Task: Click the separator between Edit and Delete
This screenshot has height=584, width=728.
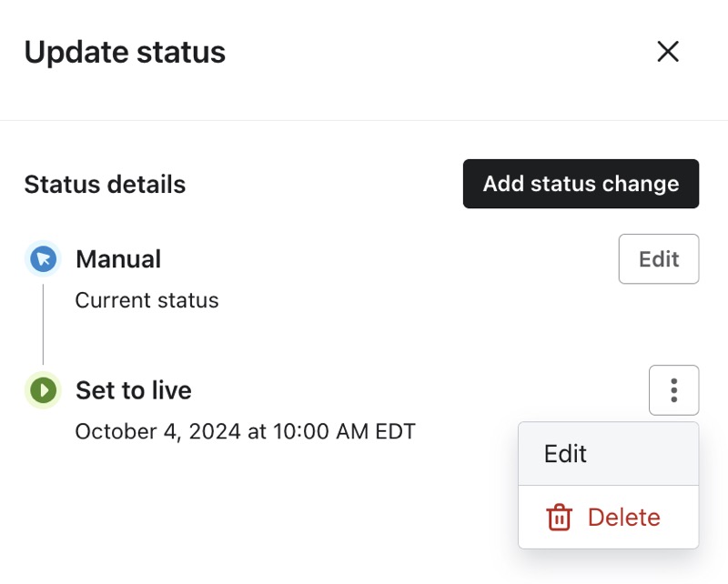Action: pyautogui.click(x=608, y=486)
